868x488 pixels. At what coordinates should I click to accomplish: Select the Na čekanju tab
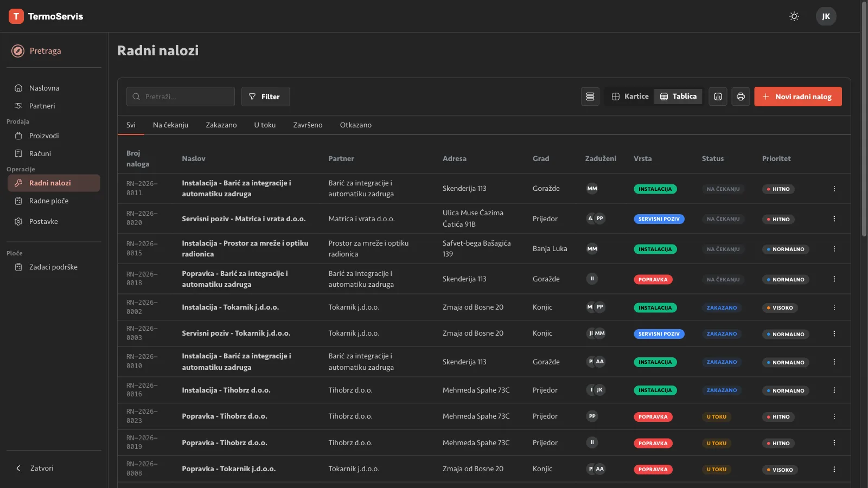170,125
